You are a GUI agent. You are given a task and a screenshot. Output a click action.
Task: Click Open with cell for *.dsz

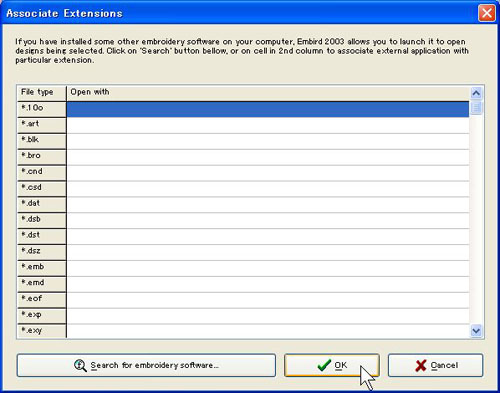[268, 252]
